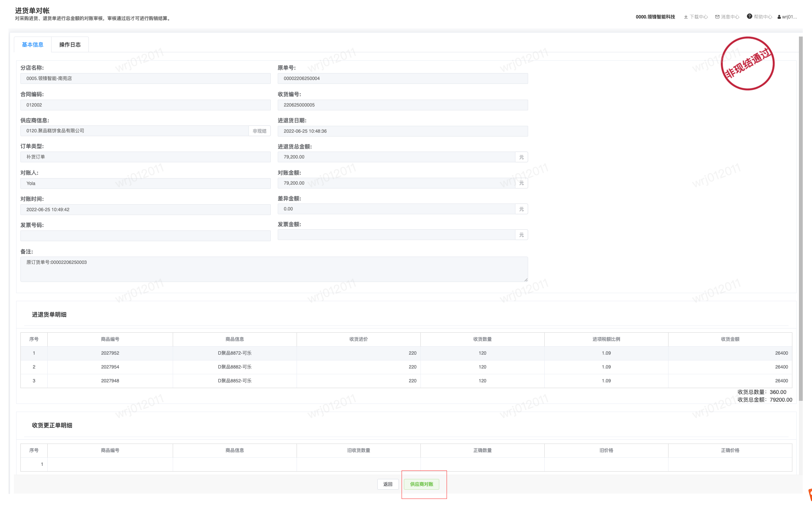Click the 返回 button
Screen dimensions: 812x507
(x=388, y=484)
